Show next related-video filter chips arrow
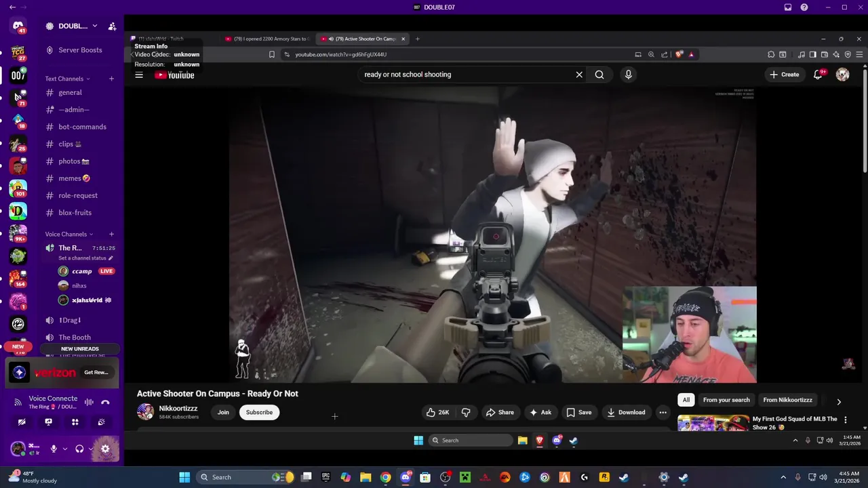The height and width of the screenshot is (488, 868). click(839, 401)
